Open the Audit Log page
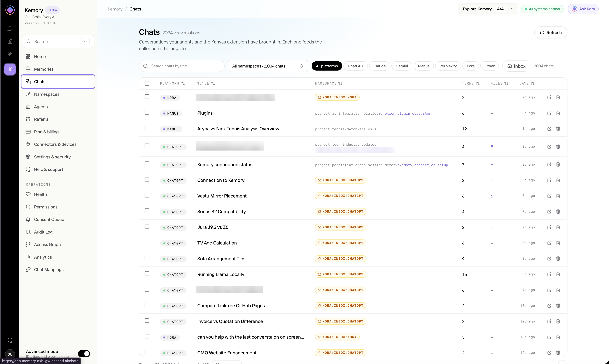 pyautogui.click(x=58, y=232)
